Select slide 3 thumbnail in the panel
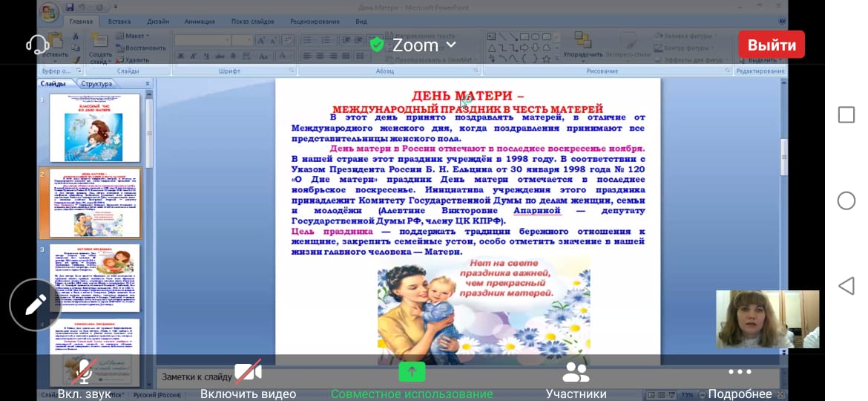The height and width of the screenshot is (401, 868). coord(94,277)
